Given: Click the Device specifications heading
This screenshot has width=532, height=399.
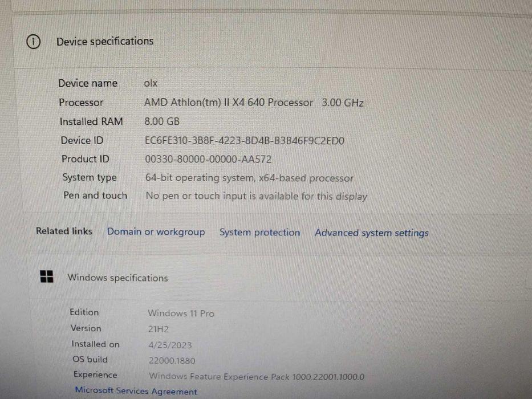Looking at the screenshot, I should coord(105,42).
